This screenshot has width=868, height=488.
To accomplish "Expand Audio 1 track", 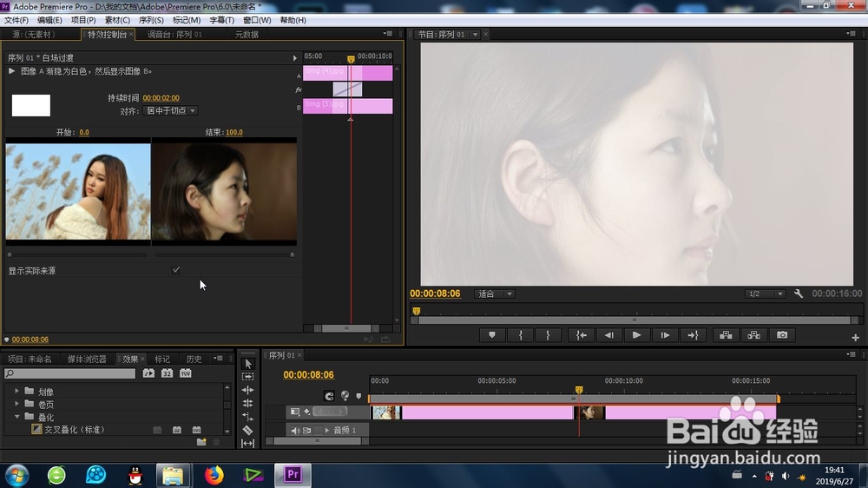I will click(x=327, y=431).
